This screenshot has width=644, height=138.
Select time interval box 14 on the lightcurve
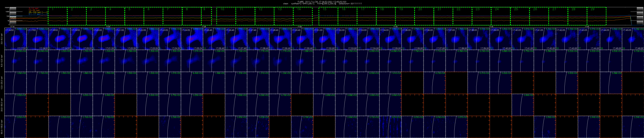303,16
